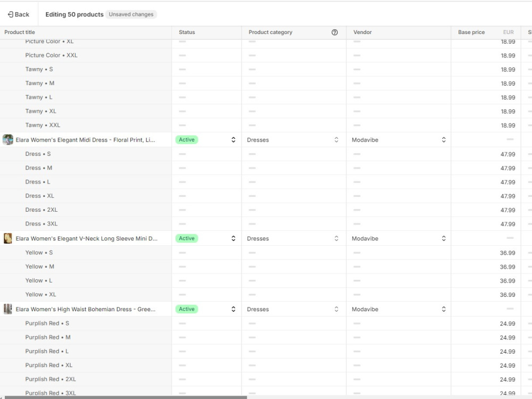This screenshot has width=532, height=399.
Task: Click the High Waist Bohemian Dress thumbnail
Action: (8, 309)
